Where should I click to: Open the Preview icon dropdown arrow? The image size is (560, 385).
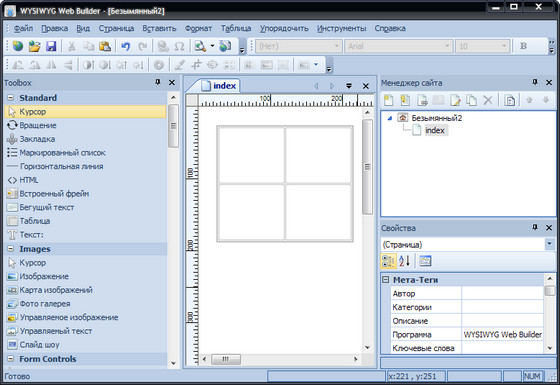pyautogui.click(x=212, y=46)
